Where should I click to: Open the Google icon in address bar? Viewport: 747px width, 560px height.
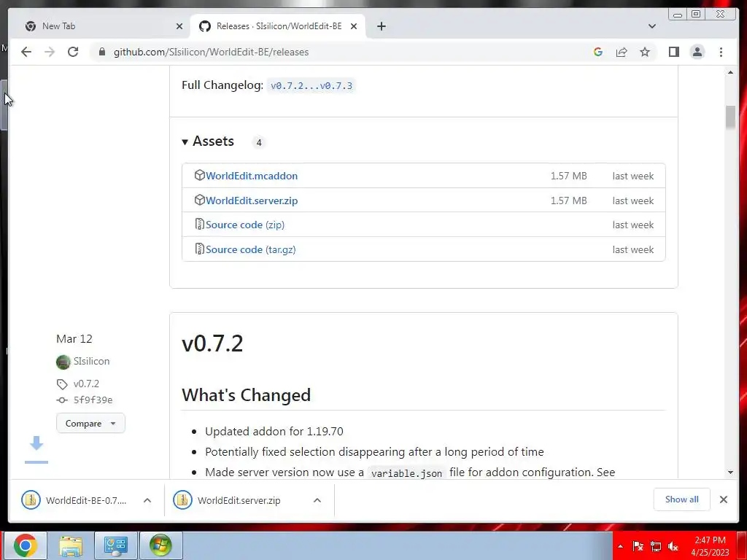(598, 52)
